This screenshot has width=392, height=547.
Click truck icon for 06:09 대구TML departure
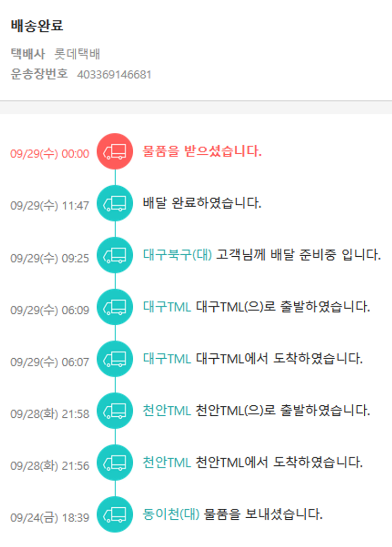pos(115,307)
